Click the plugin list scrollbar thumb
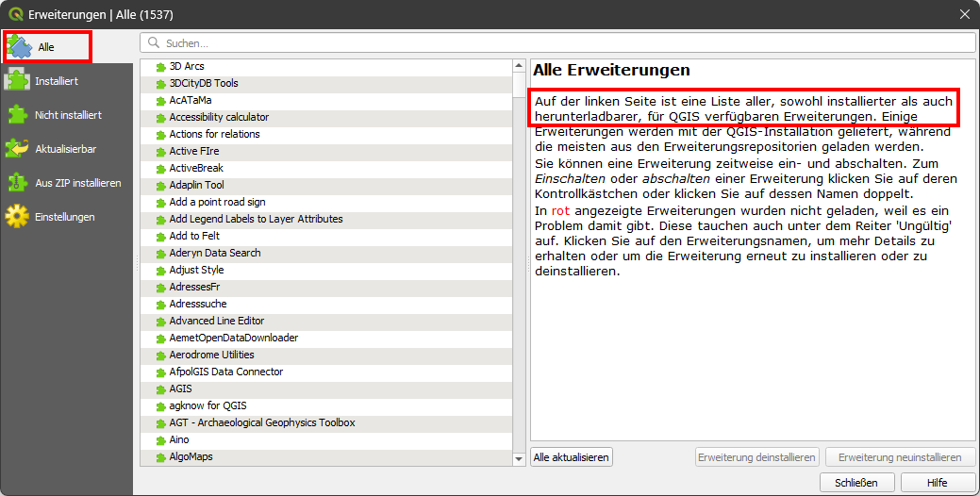Image resolution: width=980 pixels, height=496 pixels. pos(519,85)
